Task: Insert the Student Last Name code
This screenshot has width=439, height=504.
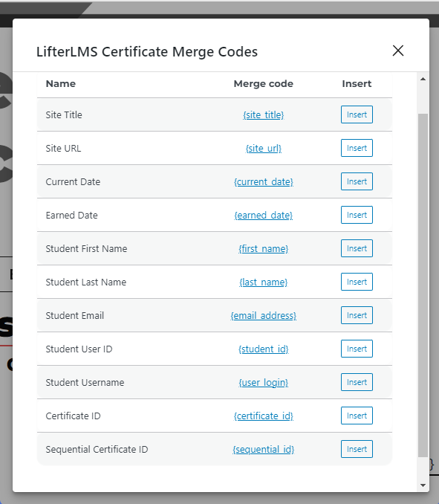Action: click(357, 282)
